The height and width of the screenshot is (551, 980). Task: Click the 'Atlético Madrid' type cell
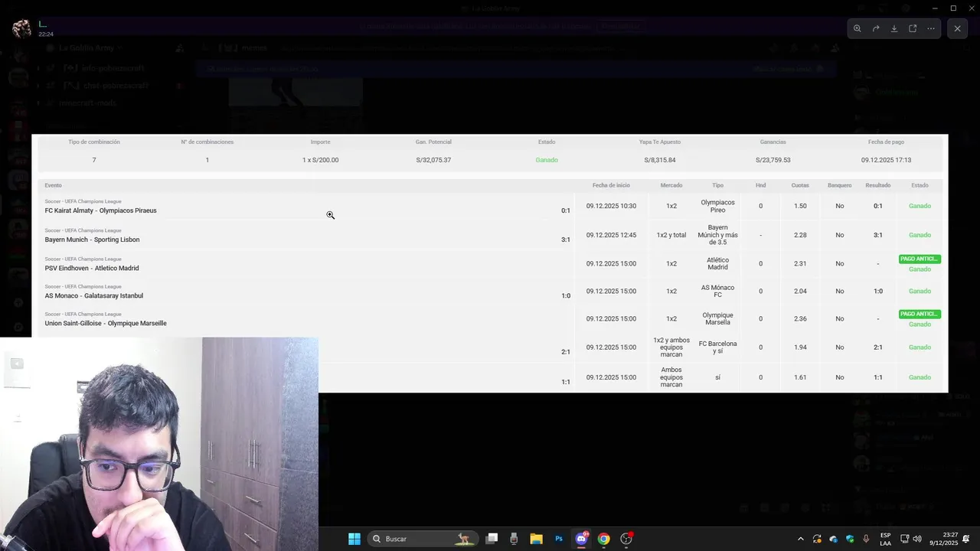[717, 263]
